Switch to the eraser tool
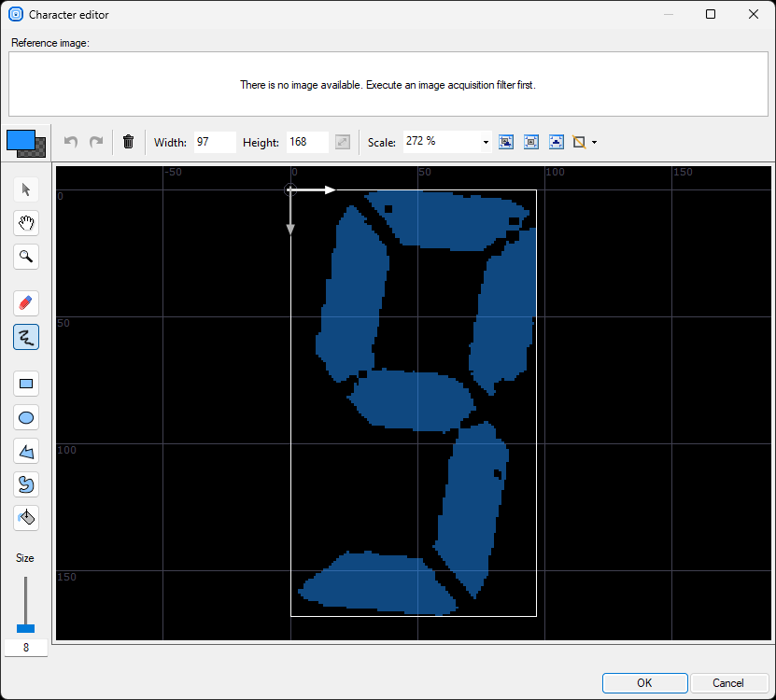 click(26, 303)
